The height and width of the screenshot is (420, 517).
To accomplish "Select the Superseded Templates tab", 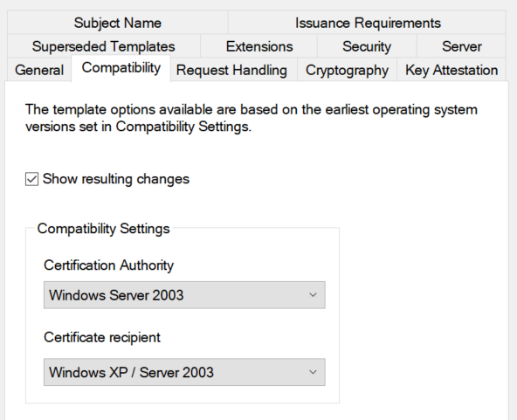I will (104, 46).
